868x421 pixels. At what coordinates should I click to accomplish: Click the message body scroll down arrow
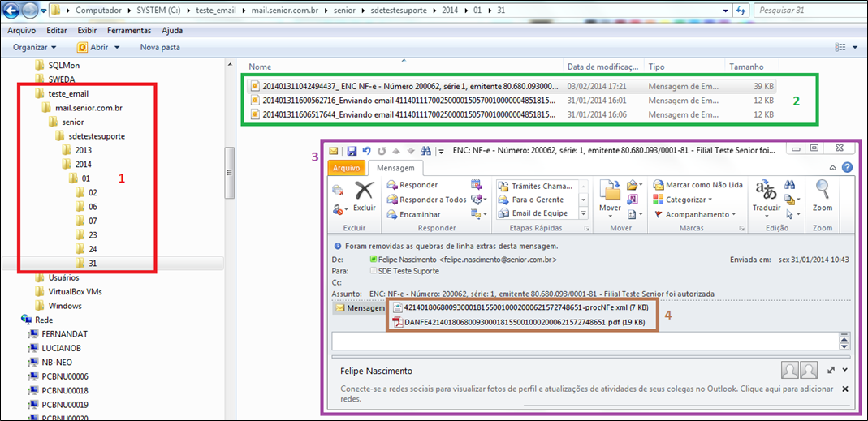(844, 346)
